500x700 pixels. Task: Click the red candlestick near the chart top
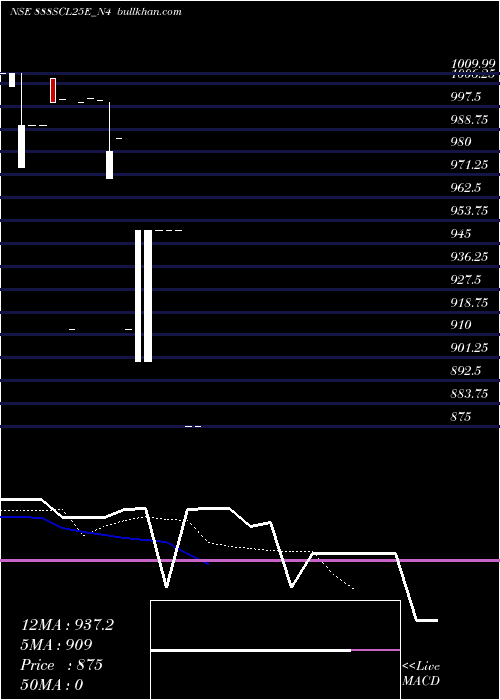(x=53, y=90)
